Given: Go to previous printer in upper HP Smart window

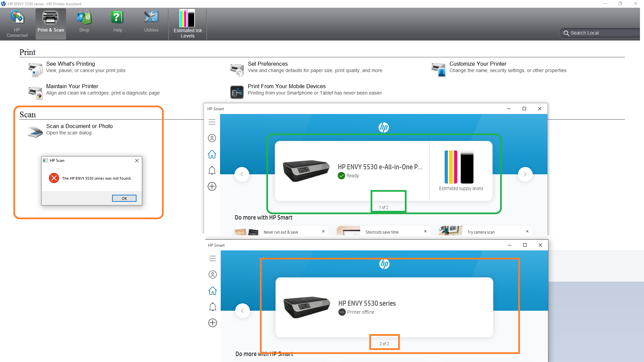Looking at the screenshot, I should [241, 174].
